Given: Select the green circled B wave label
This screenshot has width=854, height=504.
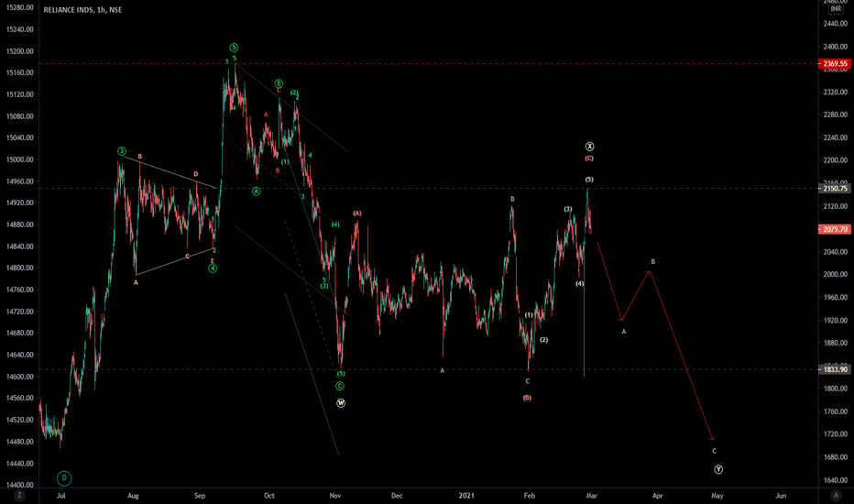Looking at the screenshot, I should coord(279,83).
